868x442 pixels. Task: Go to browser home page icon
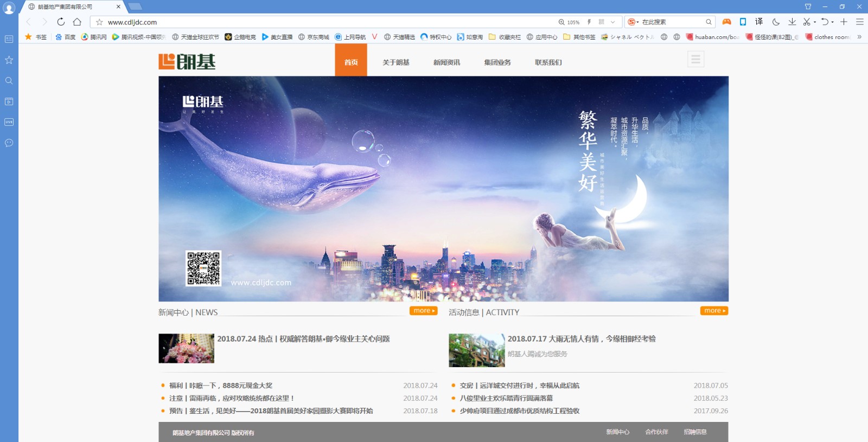(x=77, y=22)
